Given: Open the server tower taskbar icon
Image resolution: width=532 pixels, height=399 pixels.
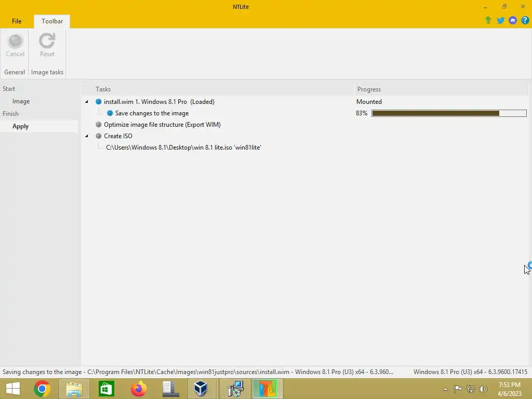Looking at the screenshot, I should 170,389.
